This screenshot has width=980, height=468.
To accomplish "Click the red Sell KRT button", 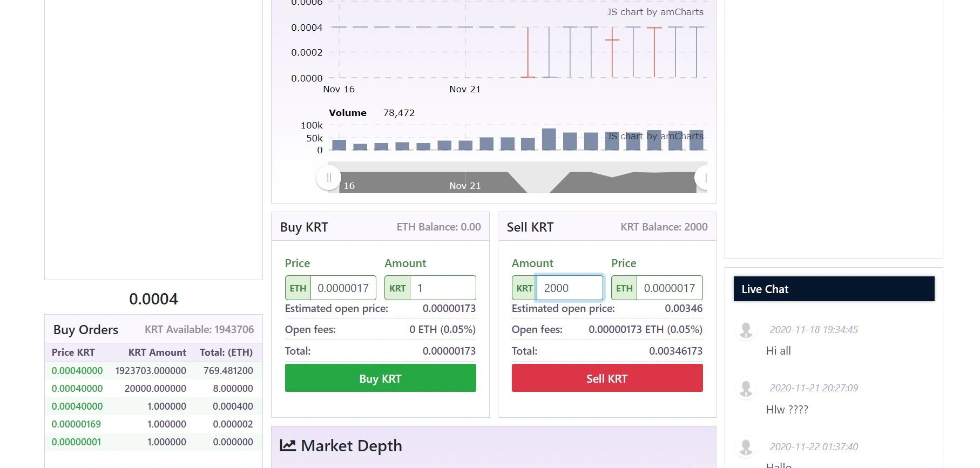I will tap(607, 378).
